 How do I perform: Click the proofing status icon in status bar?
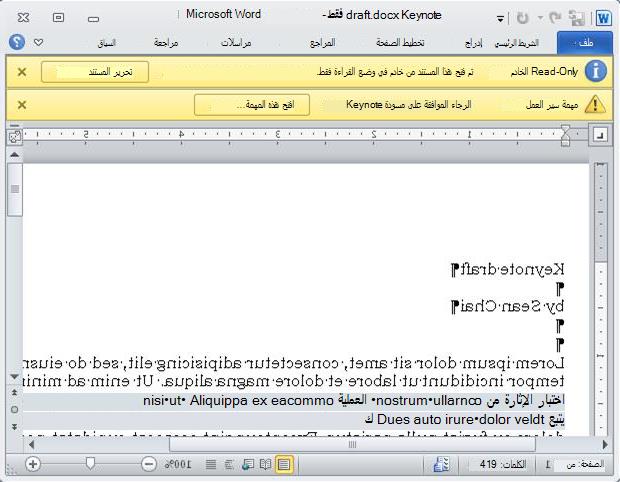441,464
